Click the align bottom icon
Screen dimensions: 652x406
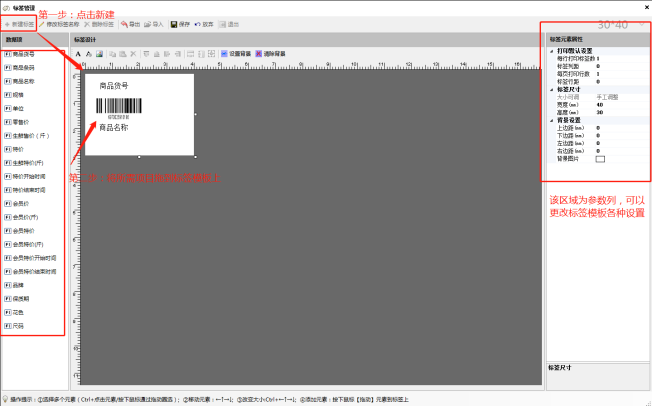157,54
